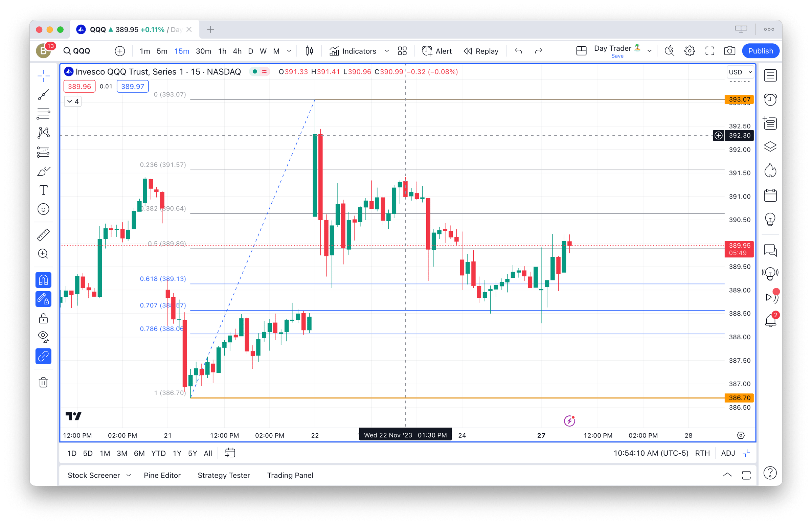Toggle hide all drawings eye icon
Screen dimensions: 812x525
click(43, 337)
